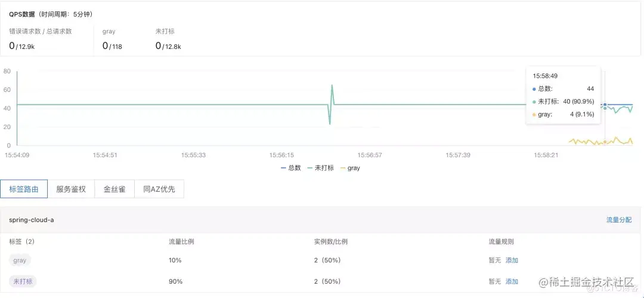The height and width of the screenshot is (298, 644).
Task: Click the 流量分配 link
Action: tap(619, 220)
